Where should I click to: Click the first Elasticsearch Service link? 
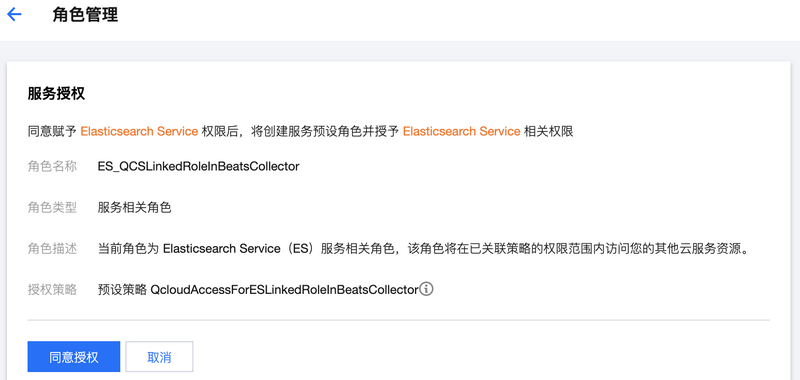139,132
